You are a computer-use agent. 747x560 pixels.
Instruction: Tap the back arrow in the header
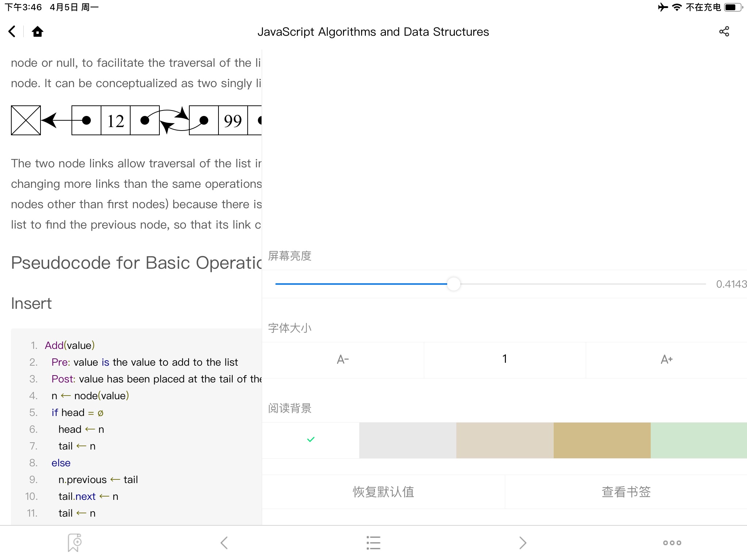(12, 32)
